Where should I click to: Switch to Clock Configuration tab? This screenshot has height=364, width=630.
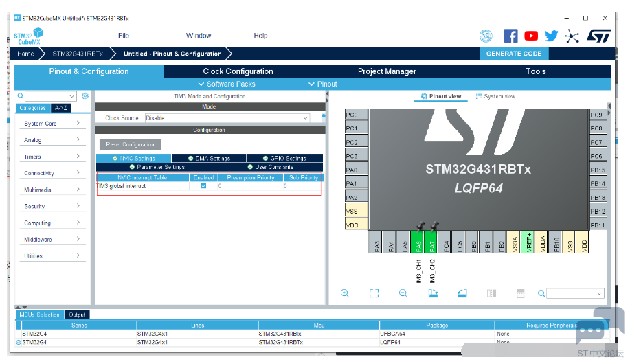click(238, 71)
